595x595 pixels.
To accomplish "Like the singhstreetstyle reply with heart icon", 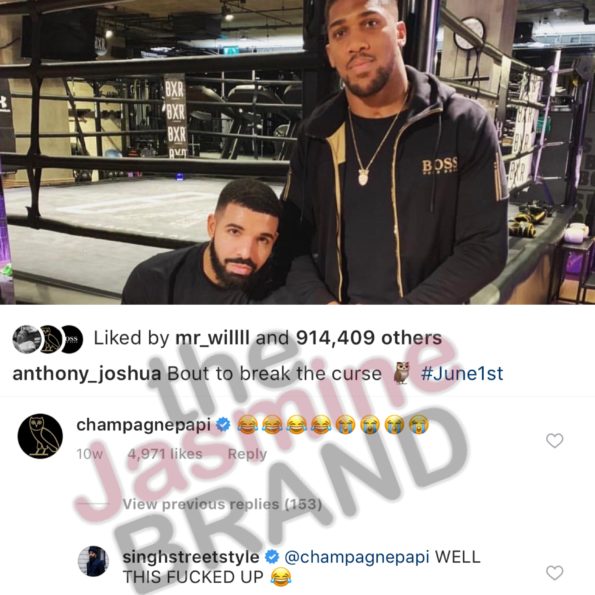I will (554, 573).
